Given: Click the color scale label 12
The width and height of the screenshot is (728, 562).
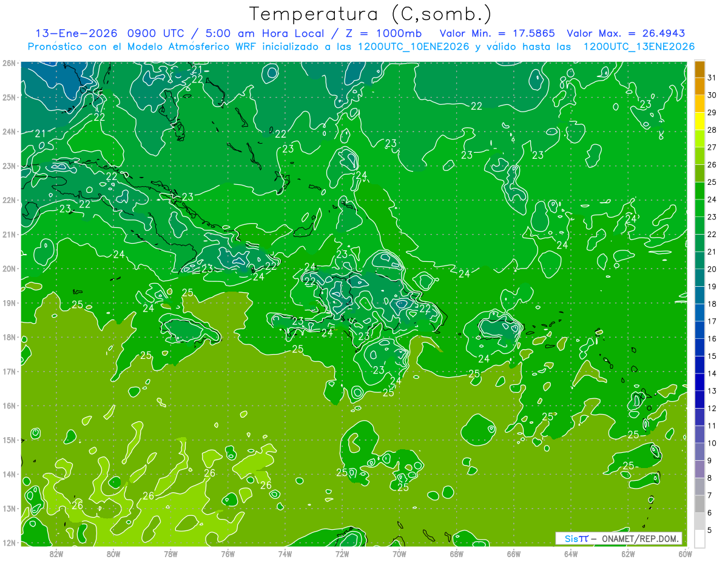Looking at the screenshot, I should (x=712, y=408).
